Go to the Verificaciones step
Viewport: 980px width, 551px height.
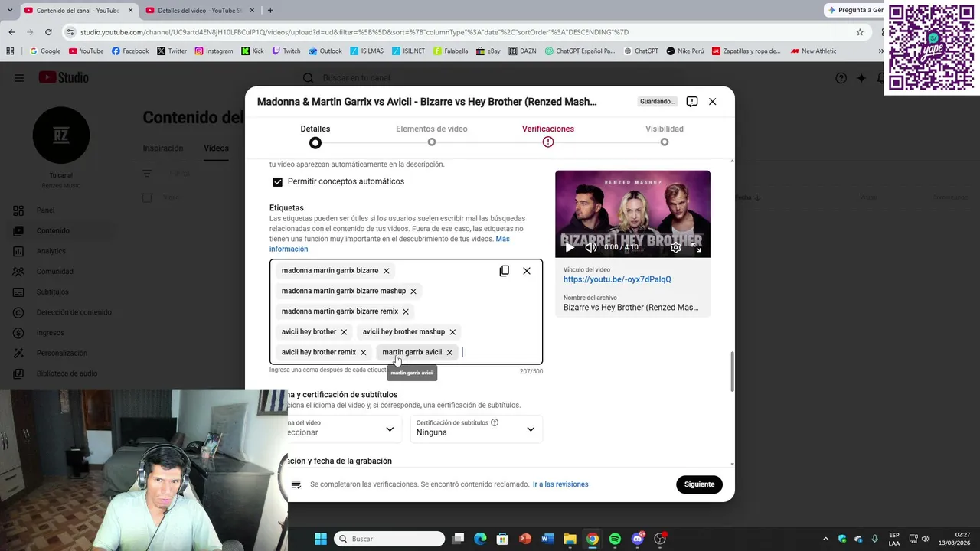tap(548, 135)
